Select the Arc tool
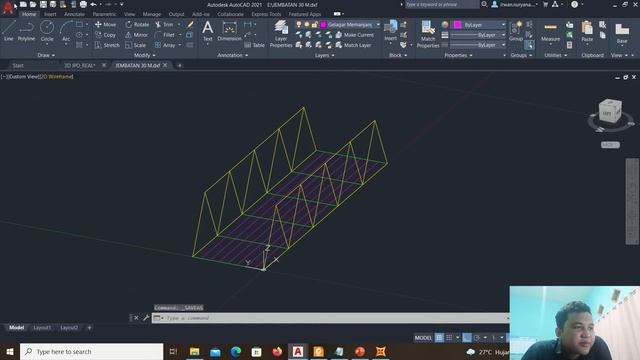The height and width of the screenshot is (360, 640). click(x=66, y=31)
